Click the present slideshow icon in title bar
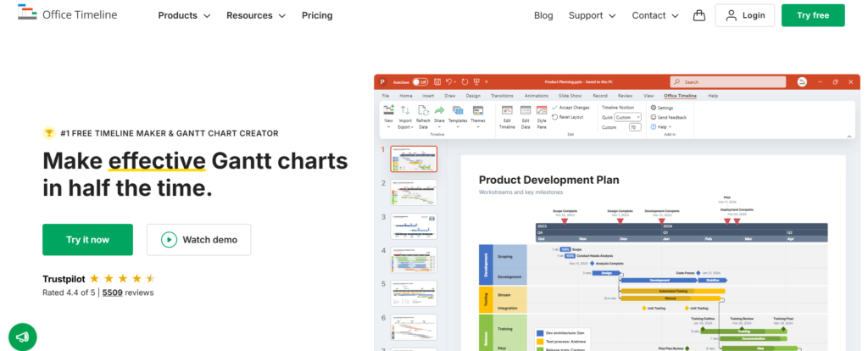 click(476, 82)
